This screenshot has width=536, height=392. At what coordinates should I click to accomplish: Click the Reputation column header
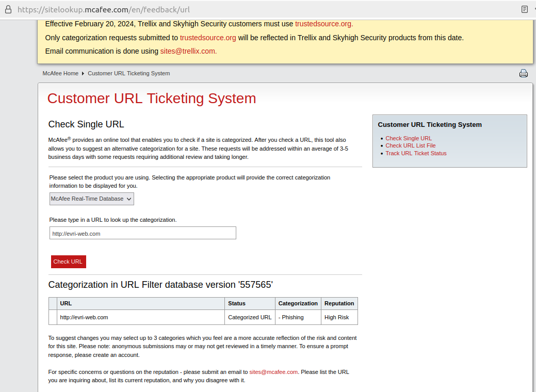pyautogui.click(x=339, y=303)
